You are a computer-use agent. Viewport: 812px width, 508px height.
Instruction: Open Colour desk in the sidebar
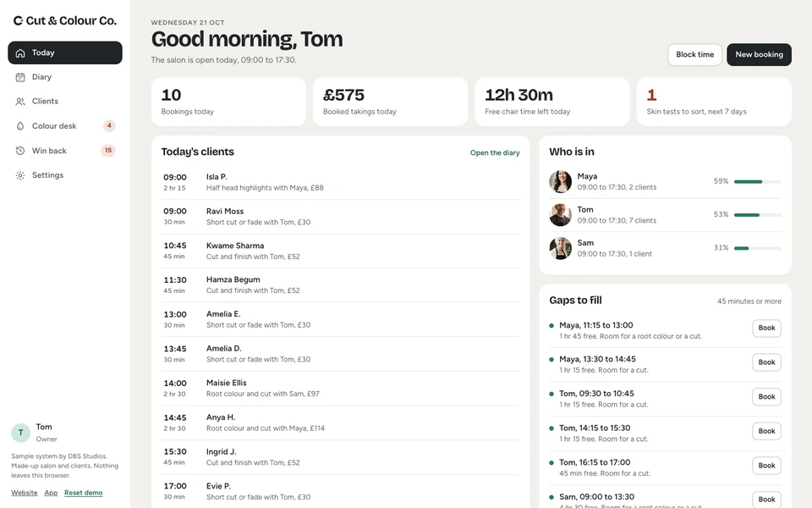pos(65,126)
